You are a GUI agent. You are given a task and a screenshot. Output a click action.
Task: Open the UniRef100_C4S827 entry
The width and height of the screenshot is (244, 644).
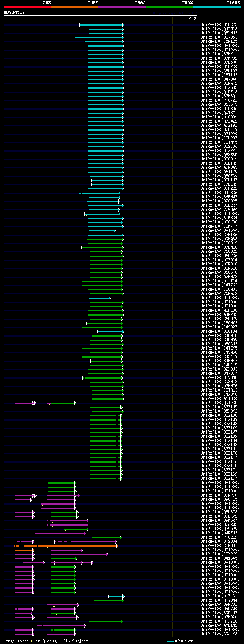click(x=219, y=327)
